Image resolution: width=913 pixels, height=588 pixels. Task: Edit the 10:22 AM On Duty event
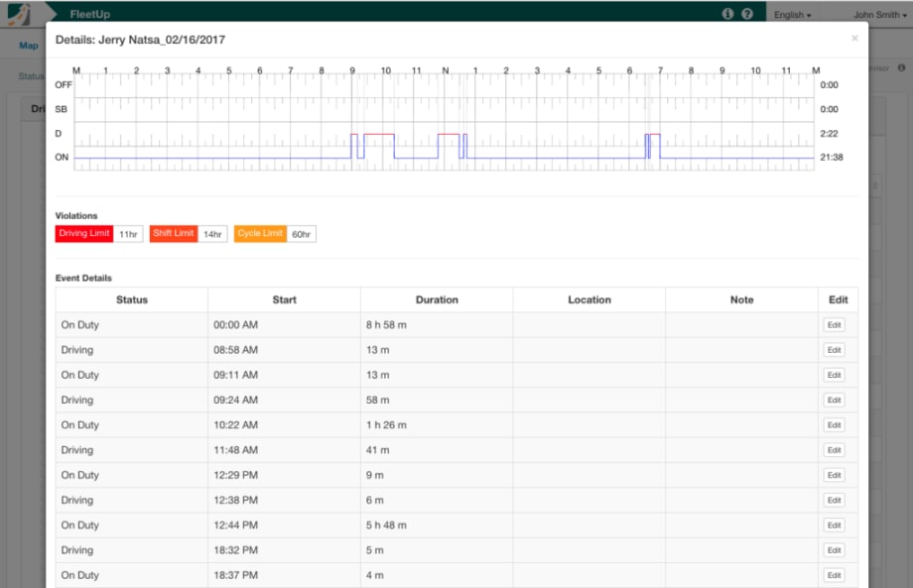[834, 425]
